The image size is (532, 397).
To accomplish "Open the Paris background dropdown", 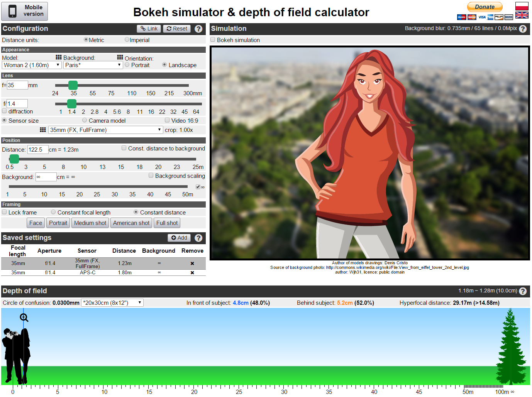I will pos(93,65).
